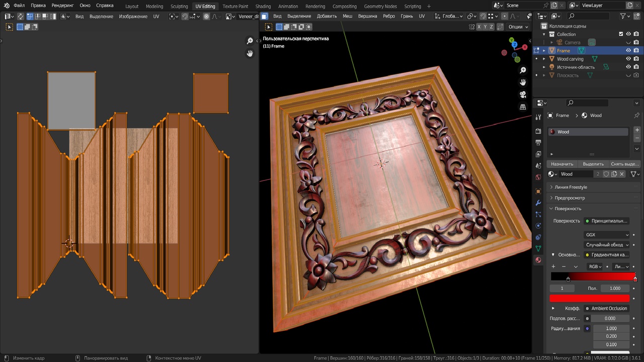The image size is (644, 362).
Task: Open the Рендеринг menu
Action: click(x=62, y=6)
